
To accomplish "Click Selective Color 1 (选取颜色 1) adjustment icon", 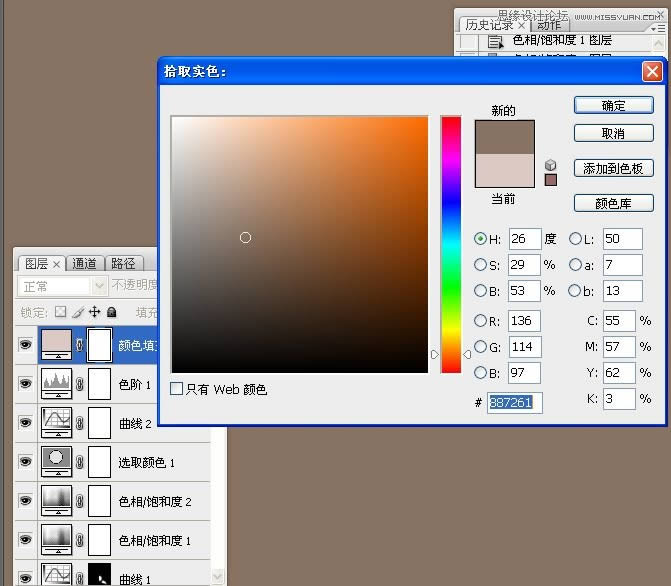I will [56, 461].
